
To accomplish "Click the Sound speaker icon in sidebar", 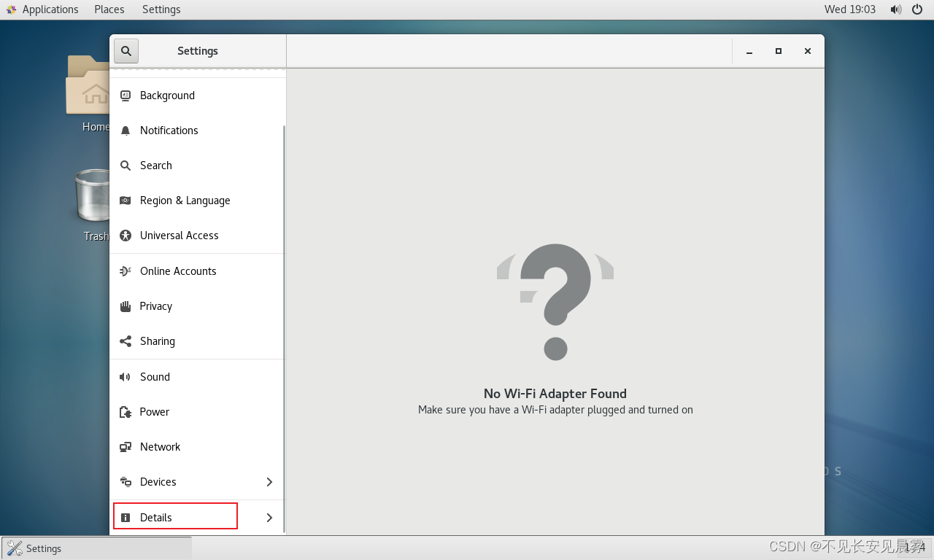I will (x=126, y=377).
